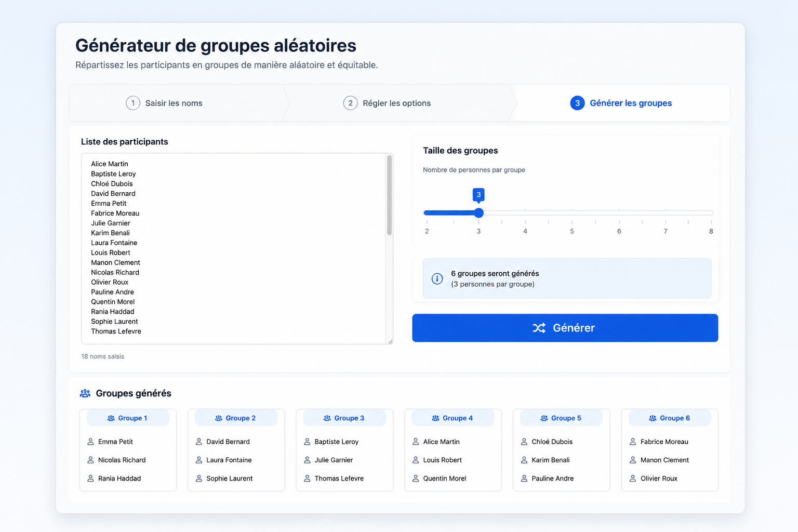The image size is (798, 532).
Task: Click person icon next to Quentin Morel in Groupe 4
Action: point(416,478)
